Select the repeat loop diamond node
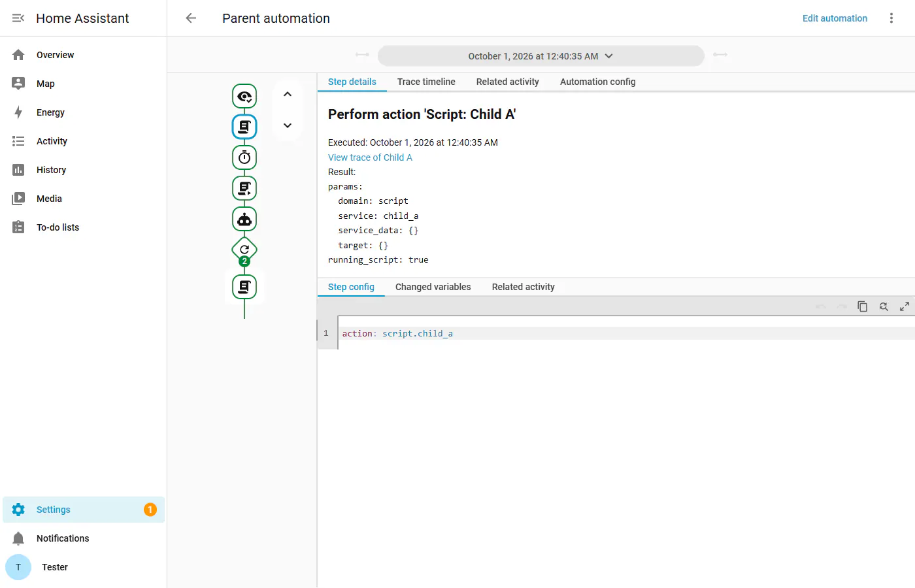This screenshot has width=915, height=588. point(244,250)
